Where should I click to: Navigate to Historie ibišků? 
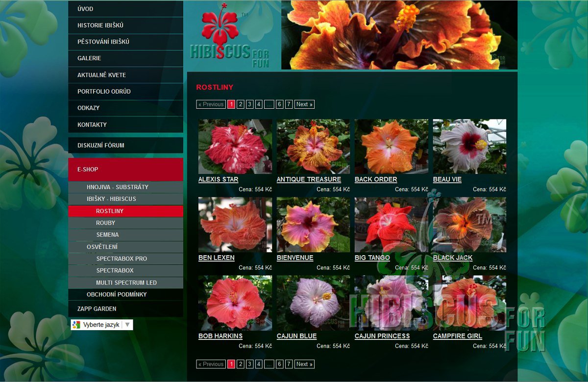[x=100, y=25]
